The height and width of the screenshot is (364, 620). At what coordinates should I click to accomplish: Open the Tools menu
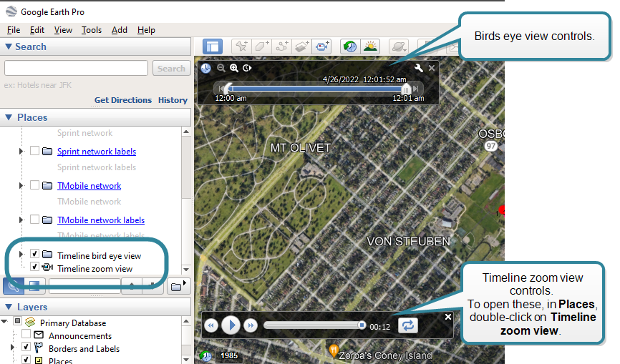pyautogui.click(x=92, y=30)
